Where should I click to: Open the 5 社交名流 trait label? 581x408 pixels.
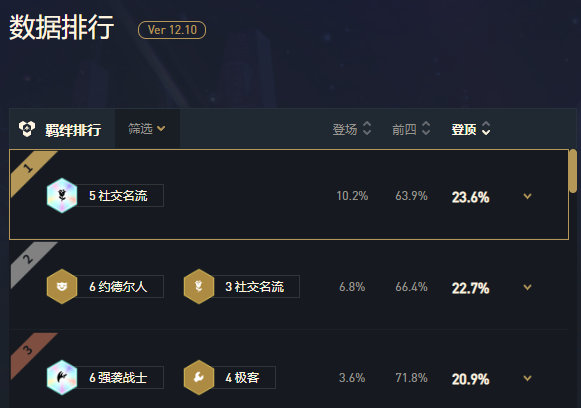(120, 195)
